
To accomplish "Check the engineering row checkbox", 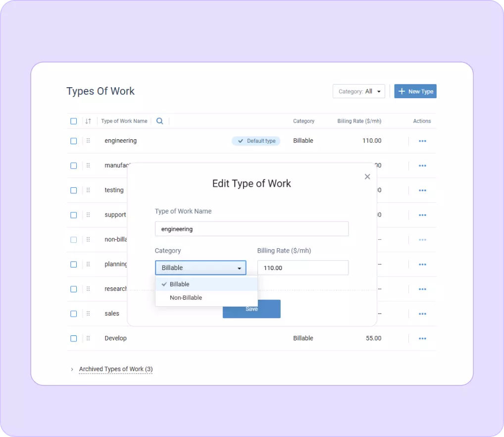I will point(74,141).
